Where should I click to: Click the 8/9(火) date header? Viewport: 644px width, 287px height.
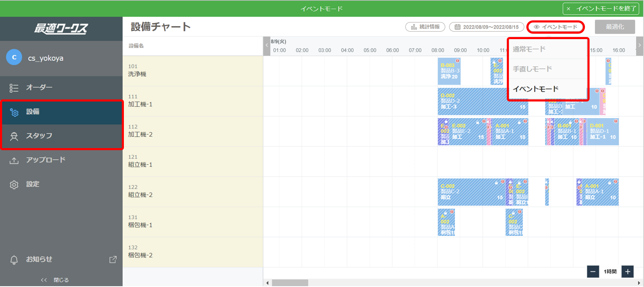[x=279, y=42]
